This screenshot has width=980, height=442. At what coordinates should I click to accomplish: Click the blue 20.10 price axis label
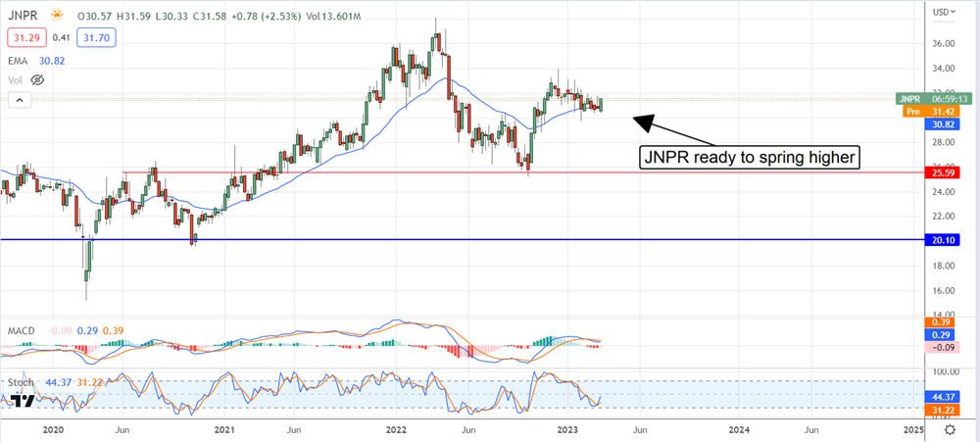coord(943,239)
